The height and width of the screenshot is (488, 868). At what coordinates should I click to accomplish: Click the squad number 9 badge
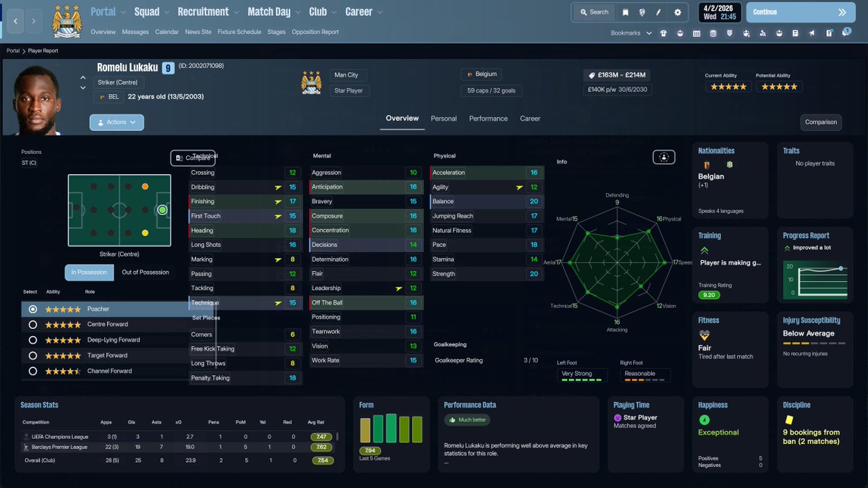point(168,68)
